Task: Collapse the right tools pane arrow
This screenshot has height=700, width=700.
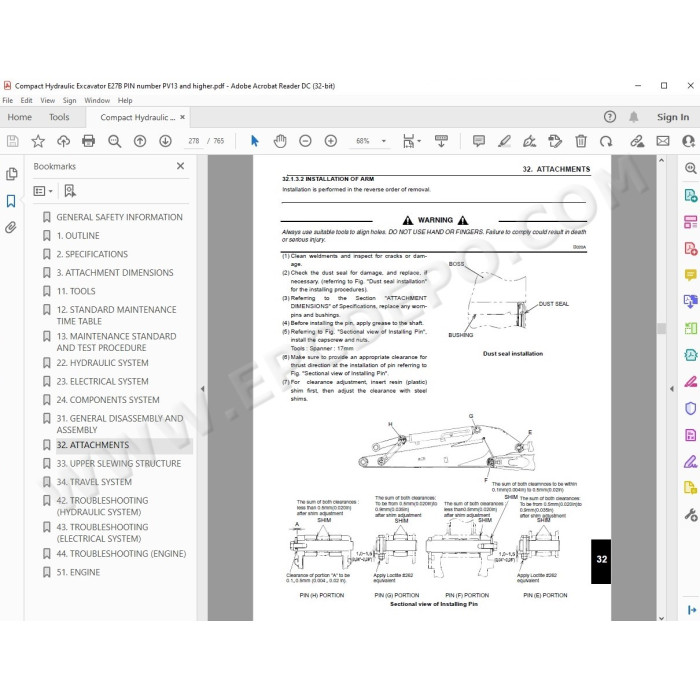Action: coord(672,389)
